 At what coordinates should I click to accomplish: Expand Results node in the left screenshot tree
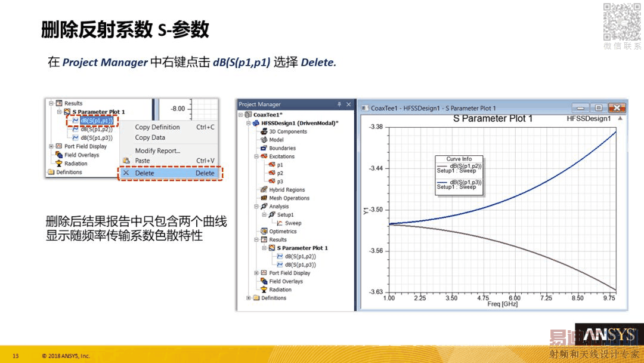(x=51, y=103)
